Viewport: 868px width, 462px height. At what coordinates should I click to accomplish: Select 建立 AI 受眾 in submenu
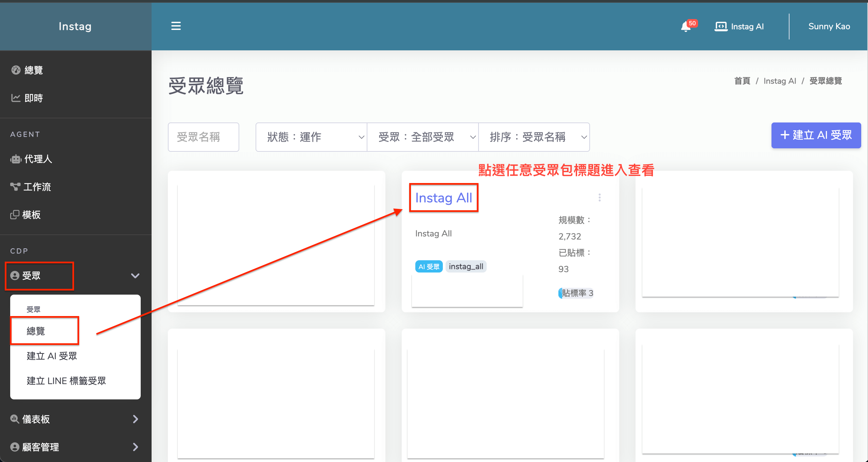click(x=52, y=356)
